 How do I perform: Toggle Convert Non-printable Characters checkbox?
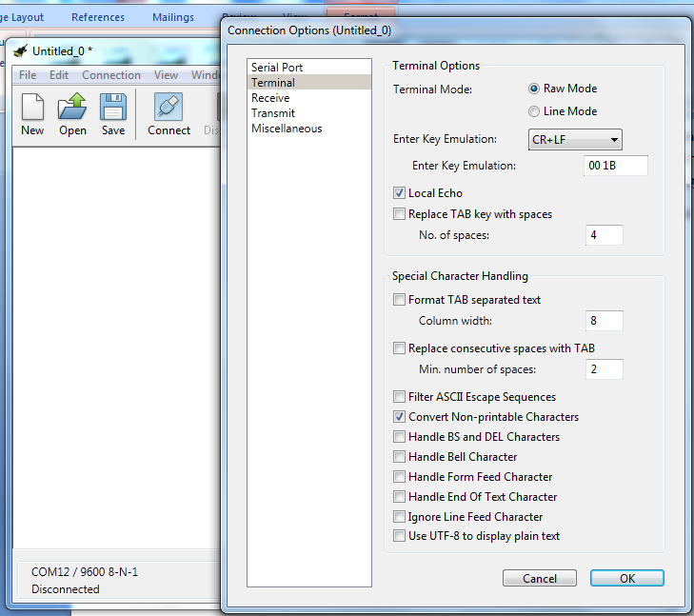tap(400, 417)
